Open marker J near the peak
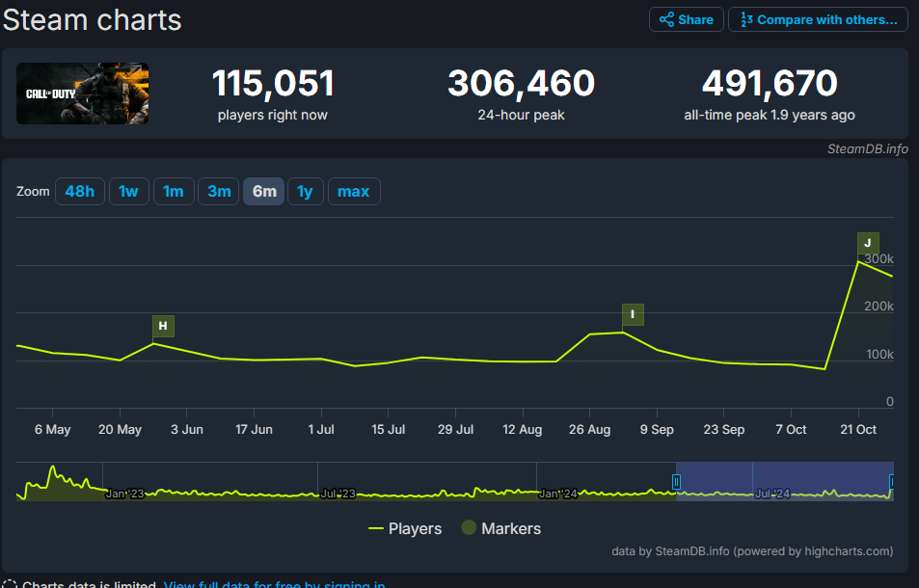 pos(868,243)
